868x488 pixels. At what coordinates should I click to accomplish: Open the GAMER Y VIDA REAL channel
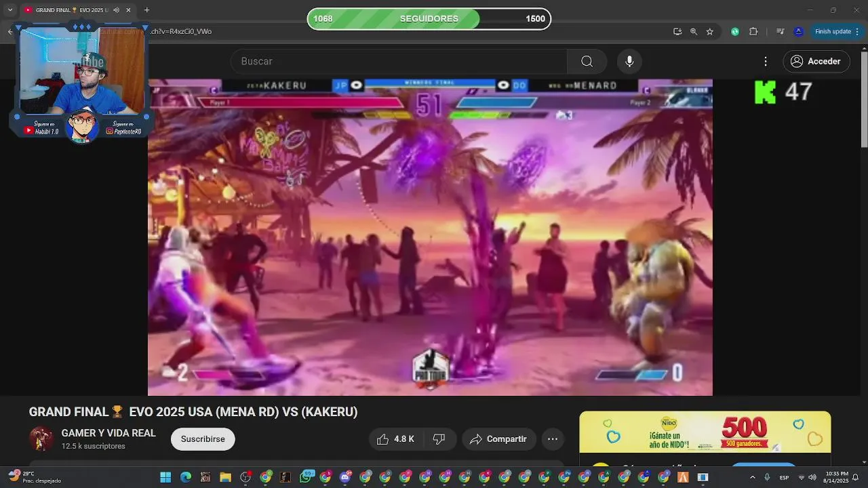tap(108, 433)
